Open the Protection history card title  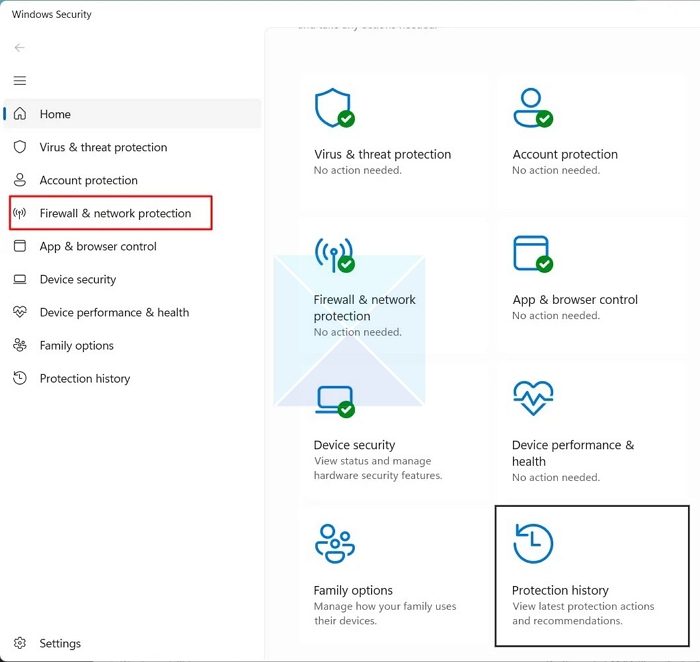tap(560, 590)
